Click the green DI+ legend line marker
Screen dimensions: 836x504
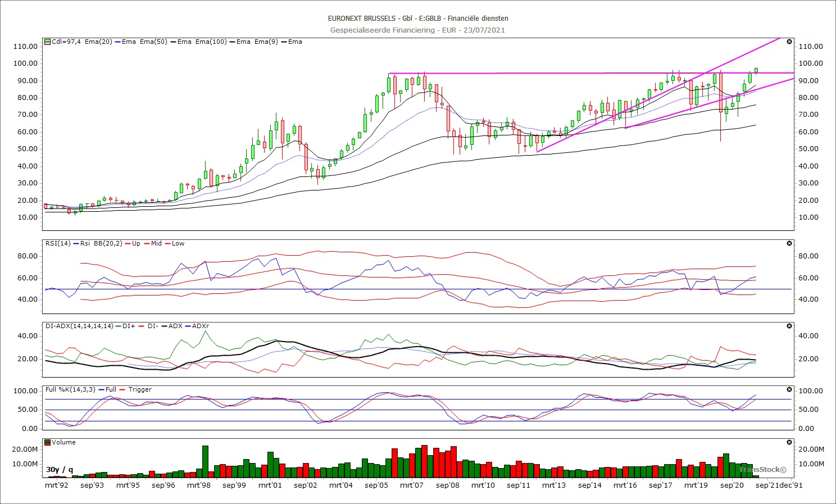[x=118, y=326]
